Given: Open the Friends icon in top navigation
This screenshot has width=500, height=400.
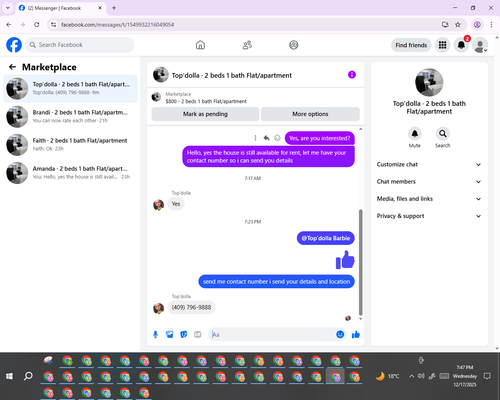Looking at the screenshot, I should pyautogui.click(x=247, y=45).
